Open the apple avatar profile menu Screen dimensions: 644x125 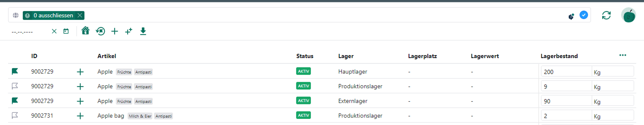[x=629, y=15]
